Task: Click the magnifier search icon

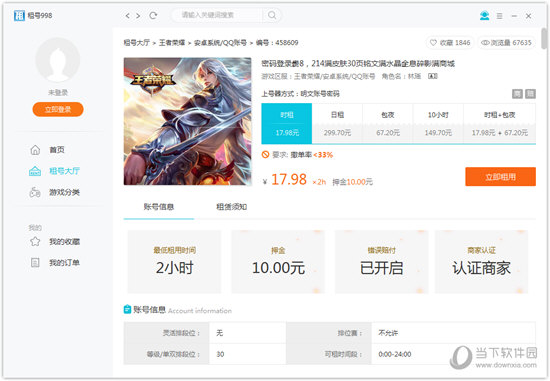Action: (272, 15)
